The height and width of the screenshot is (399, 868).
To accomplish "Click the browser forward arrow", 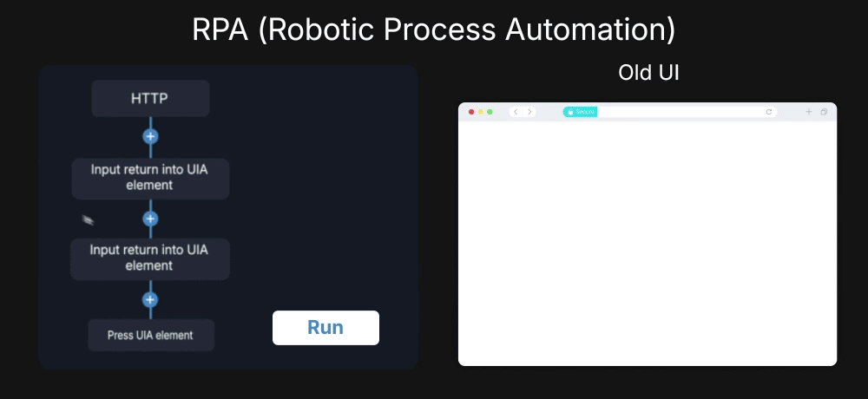I will [x=529, y=112].
